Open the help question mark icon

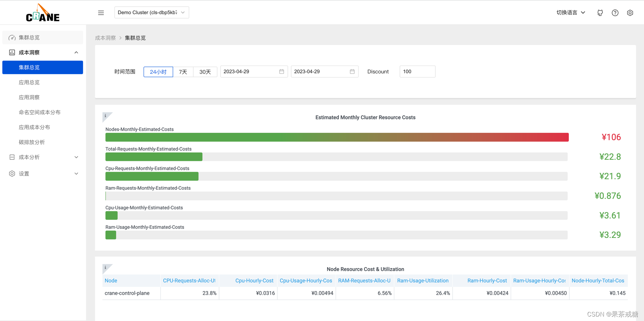tap(615, 13)
